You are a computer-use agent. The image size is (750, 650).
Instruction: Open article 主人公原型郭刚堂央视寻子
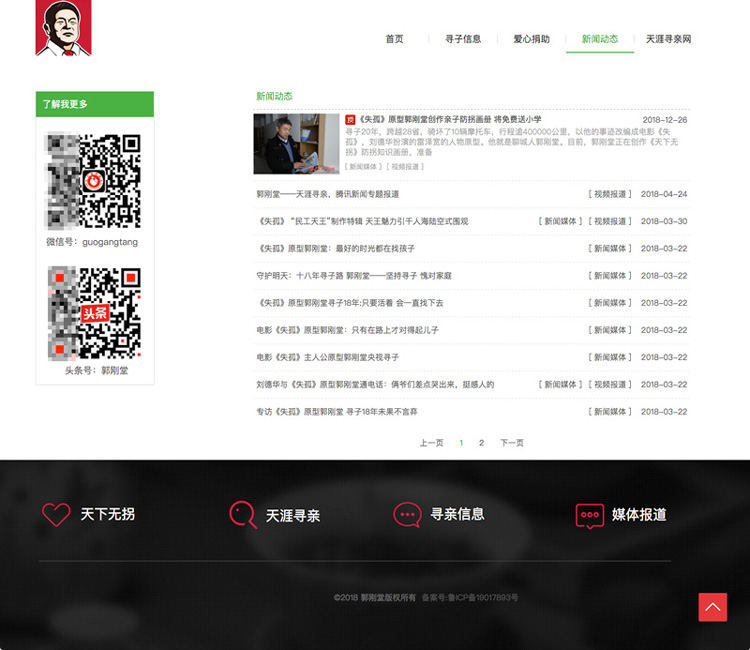pos(328,357)
